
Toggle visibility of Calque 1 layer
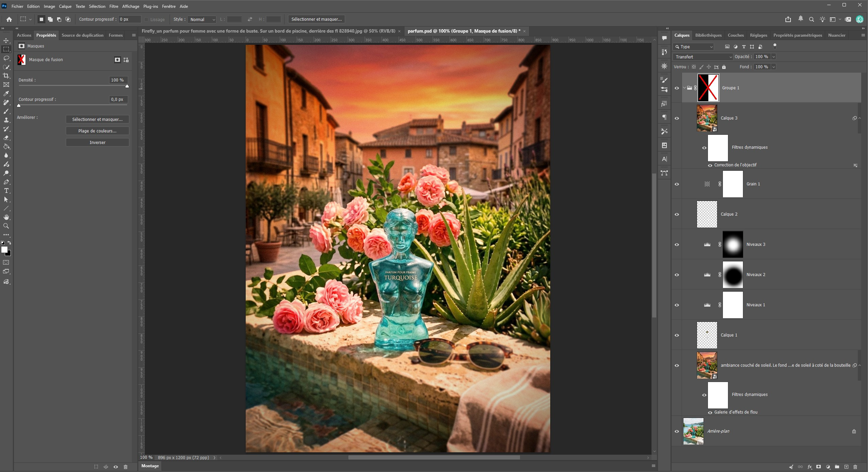(677, 335)
